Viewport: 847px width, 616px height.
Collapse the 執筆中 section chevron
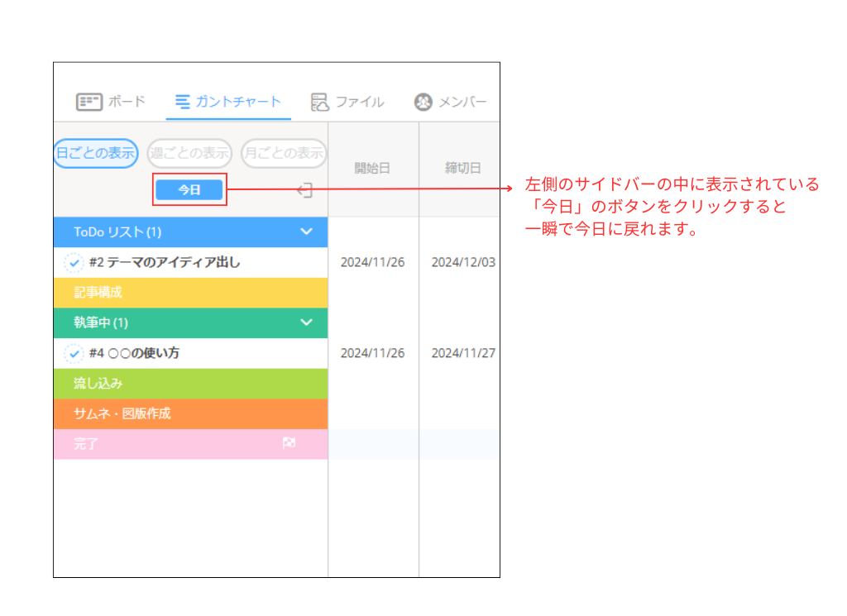(x=307, y=322)
